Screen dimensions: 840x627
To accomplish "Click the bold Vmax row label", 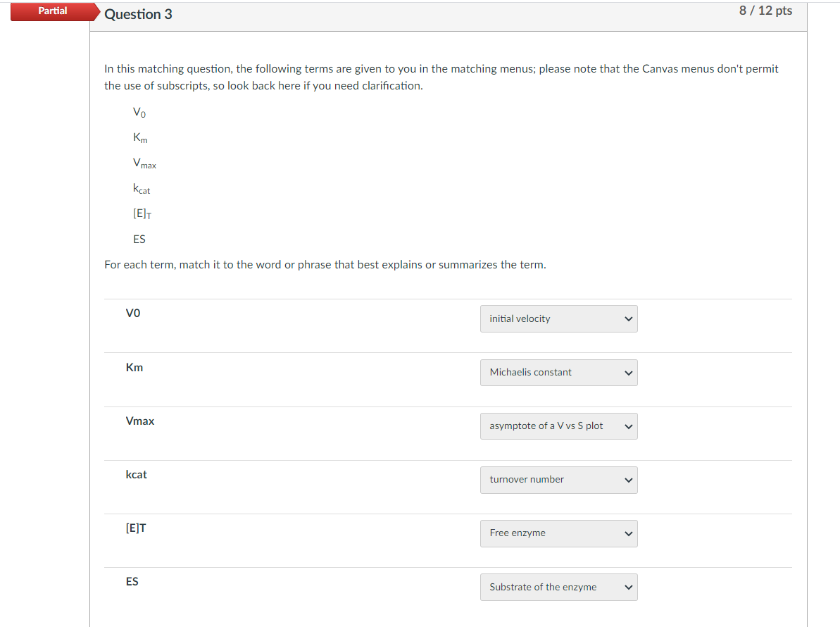I will pyautogui.click(x=140, y=421).
